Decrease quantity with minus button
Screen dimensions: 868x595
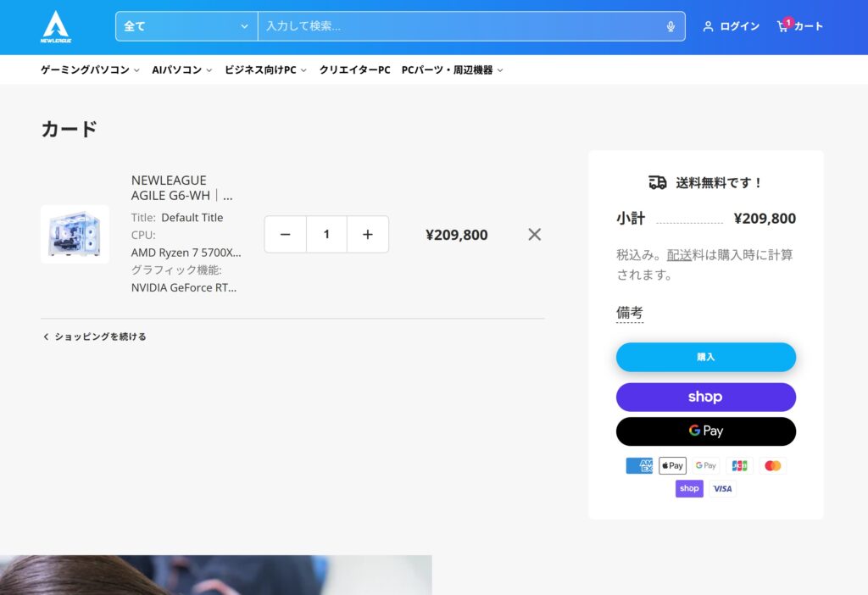285,235
